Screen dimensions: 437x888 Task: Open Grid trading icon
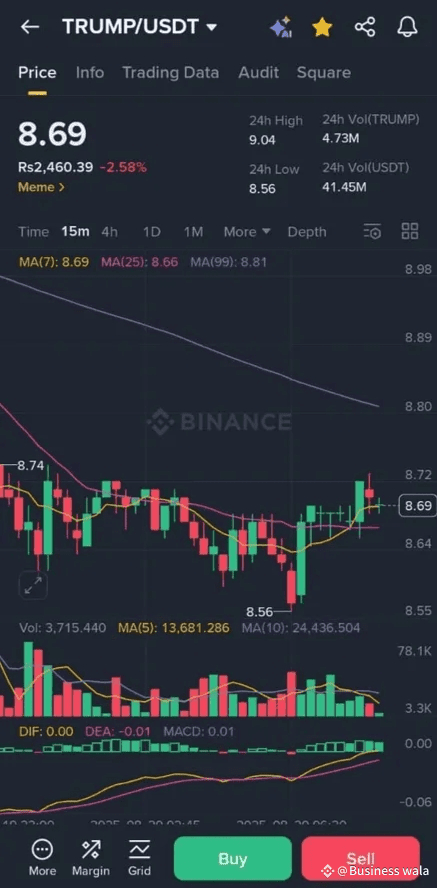139,857
